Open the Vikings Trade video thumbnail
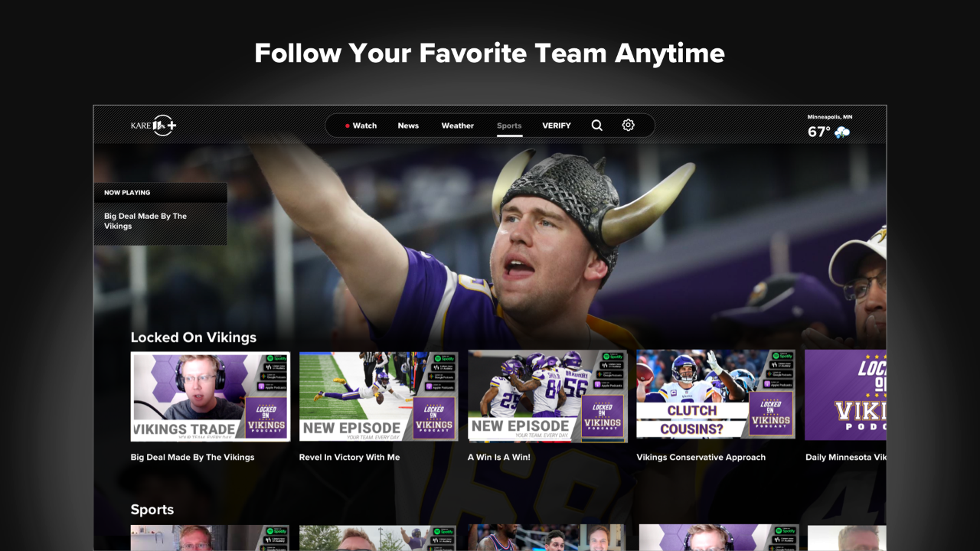The image size is (980, 551). (211, 396)
